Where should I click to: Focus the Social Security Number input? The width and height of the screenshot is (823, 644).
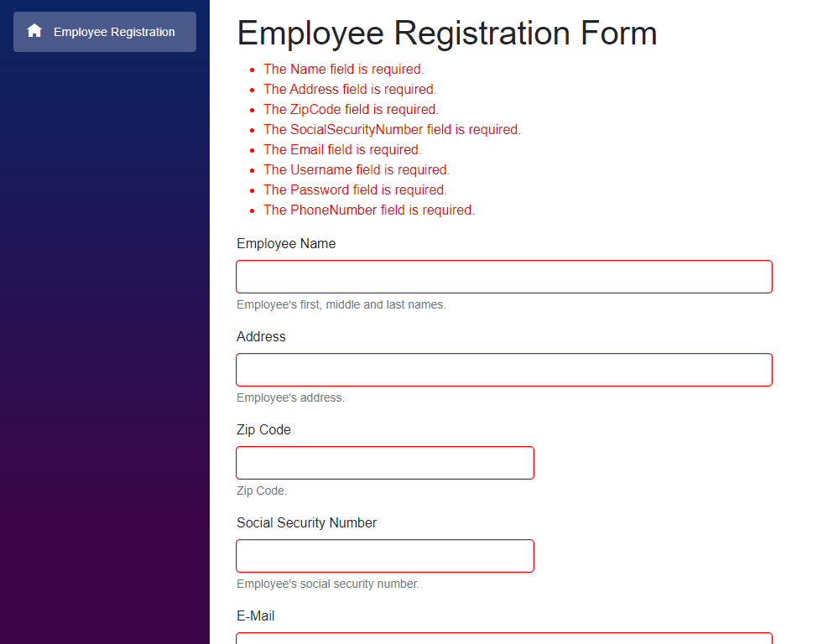(384, 556)
